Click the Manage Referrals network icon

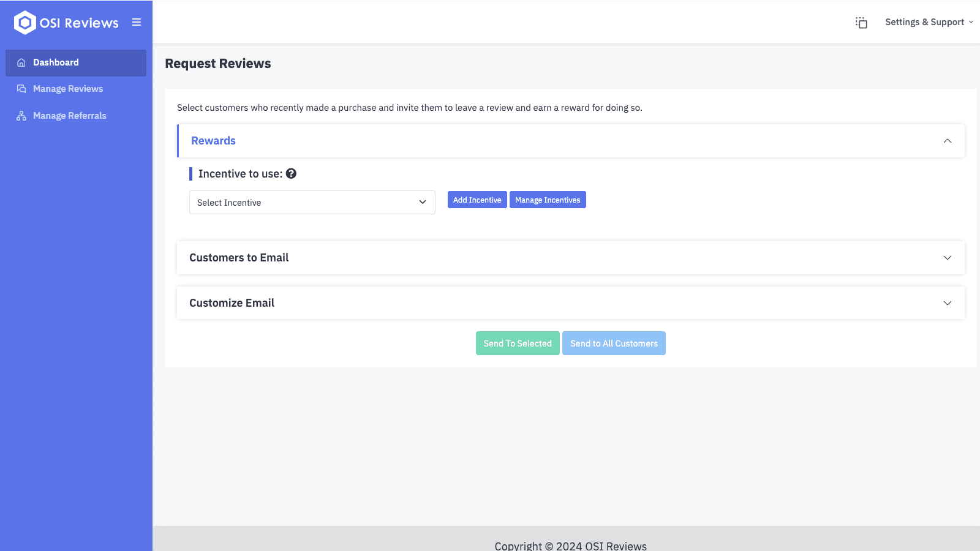21,116
